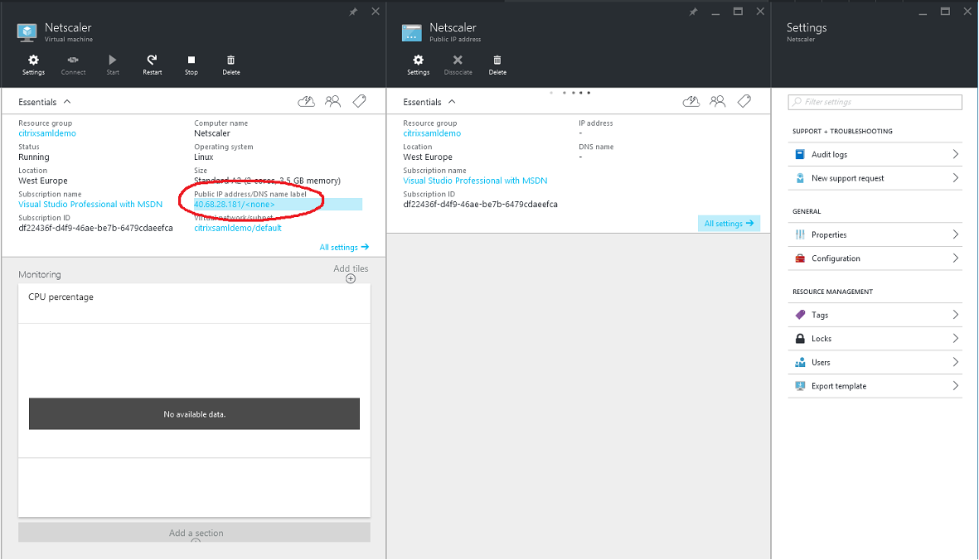Click Delete icon in virtual machine blade
Image resolution: width=979 pixels, height=560 pixels.
click(x=230, y=60)
